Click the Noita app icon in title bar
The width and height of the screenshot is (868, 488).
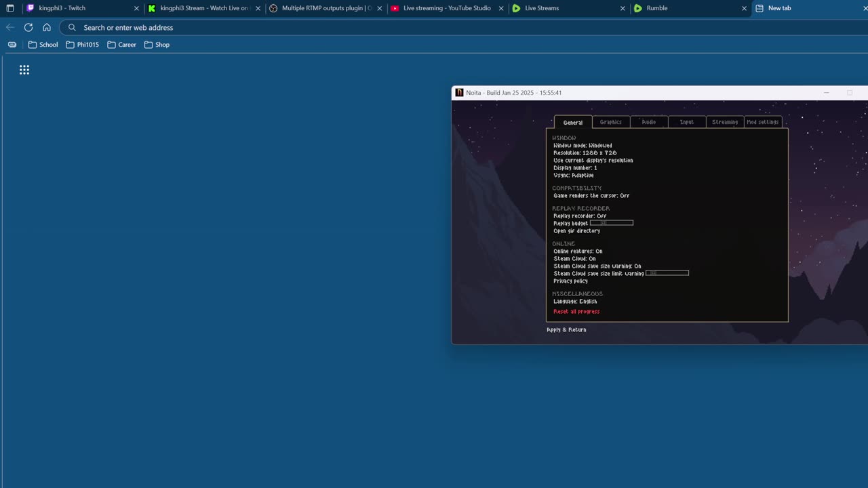459,93
